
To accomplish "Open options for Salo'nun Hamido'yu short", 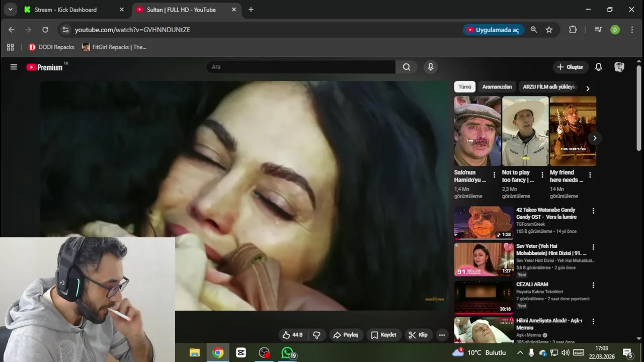I will pos(494,175).
